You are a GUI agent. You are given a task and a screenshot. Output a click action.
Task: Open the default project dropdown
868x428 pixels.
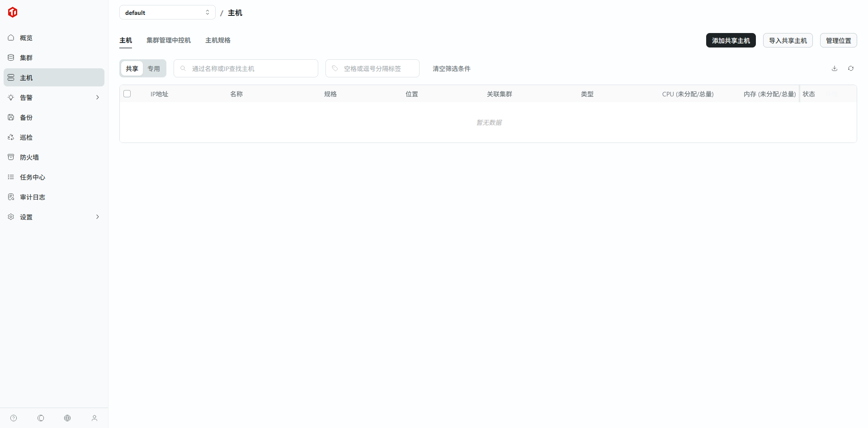[167, 13]
